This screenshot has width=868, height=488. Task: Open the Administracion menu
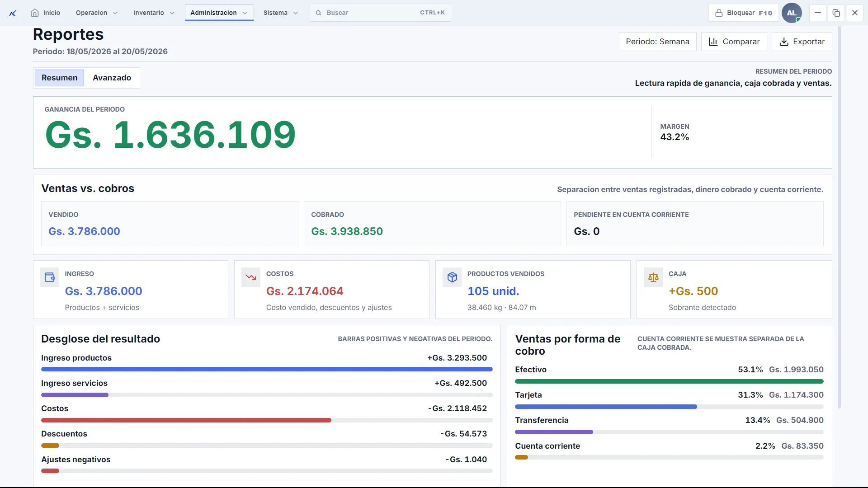[219, 13]
